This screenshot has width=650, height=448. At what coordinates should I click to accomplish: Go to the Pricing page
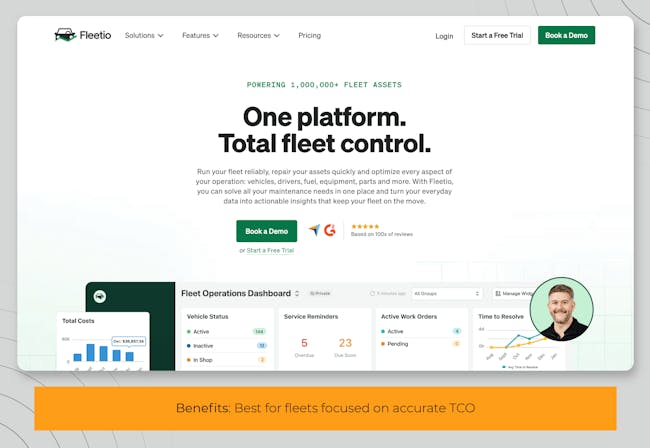coord(310,36)
